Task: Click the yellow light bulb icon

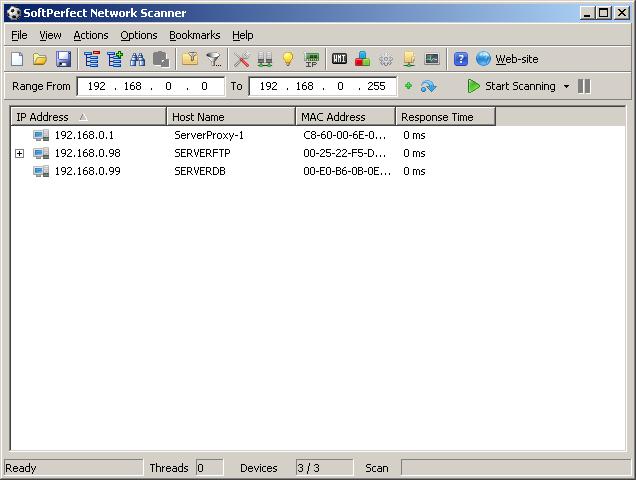Action: [x=288, y=59]
